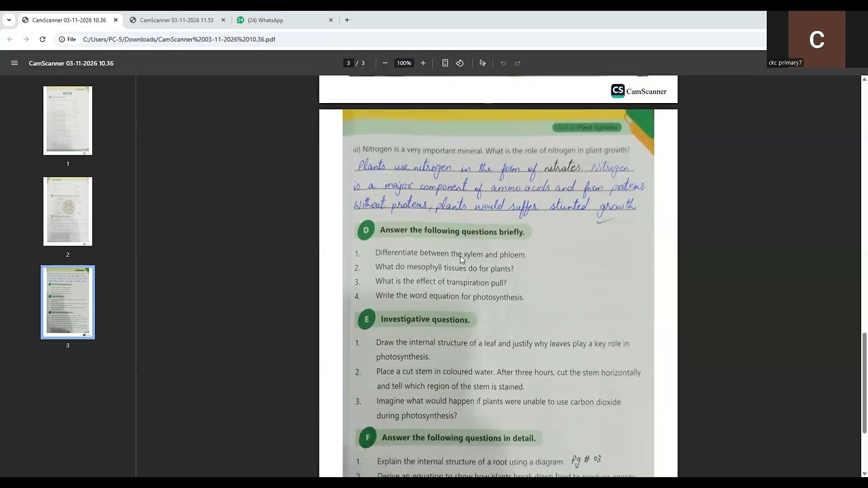The image size is (868, 488).
Task: Open the draw annotation tool
Action: click(x=483, y=63)
